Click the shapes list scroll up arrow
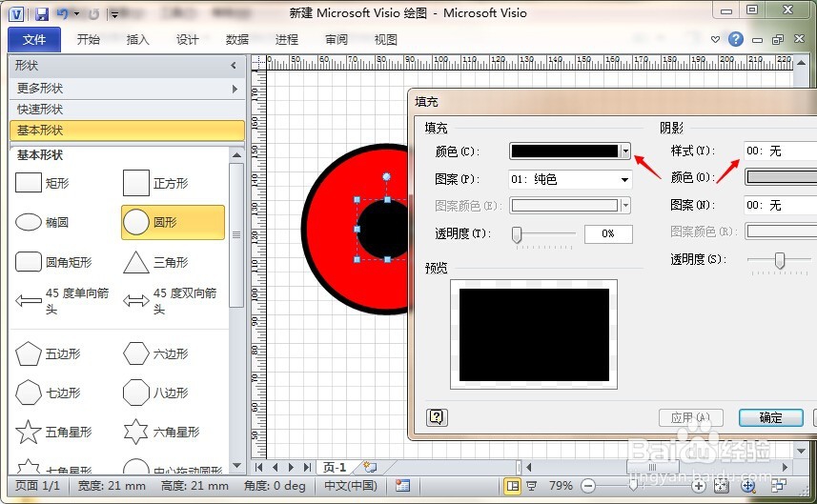 pyautogui.click(x=236, y=155)
